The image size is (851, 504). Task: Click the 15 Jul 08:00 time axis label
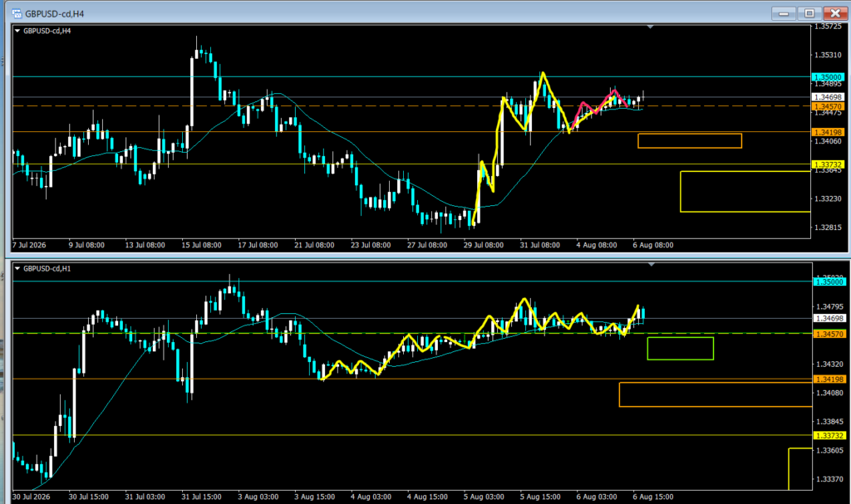pos(201,245)
